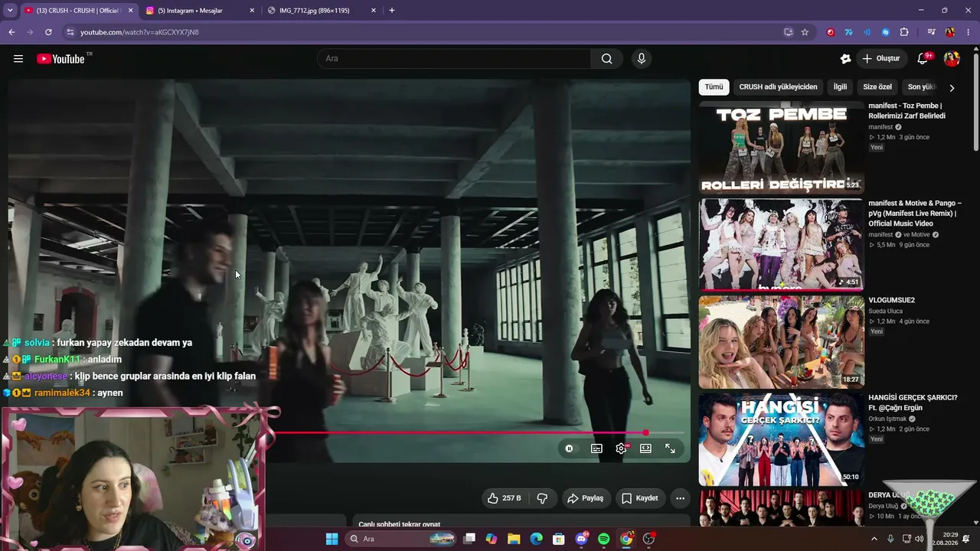
Task: Open a new browser tab
Action: (x=392, y=11)
